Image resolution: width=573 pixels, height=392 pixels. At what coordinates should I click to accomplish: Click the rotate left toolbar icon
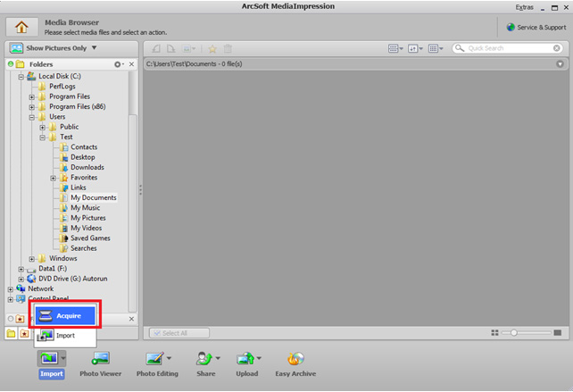(156, 48)
